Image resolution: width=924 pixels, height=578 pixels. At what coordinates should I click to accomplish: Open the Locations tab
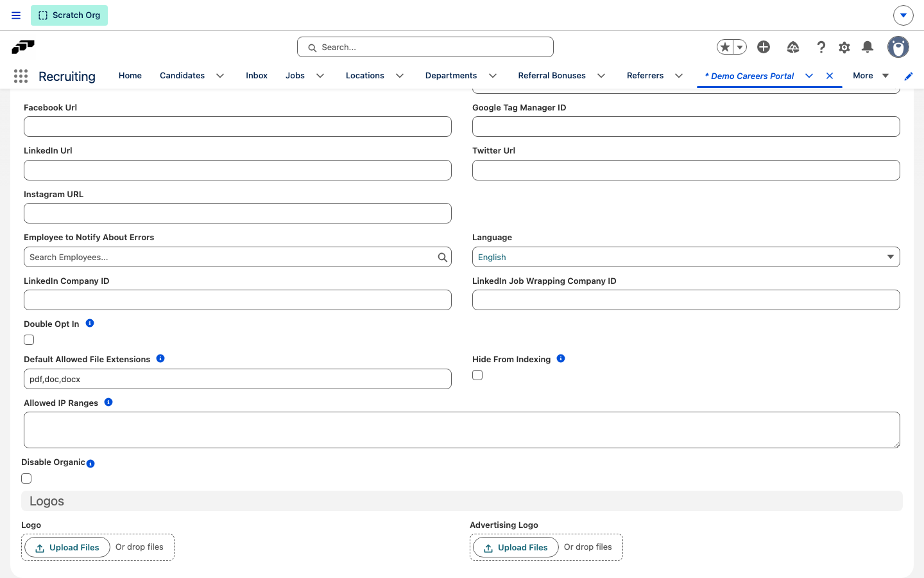(365, 76)
